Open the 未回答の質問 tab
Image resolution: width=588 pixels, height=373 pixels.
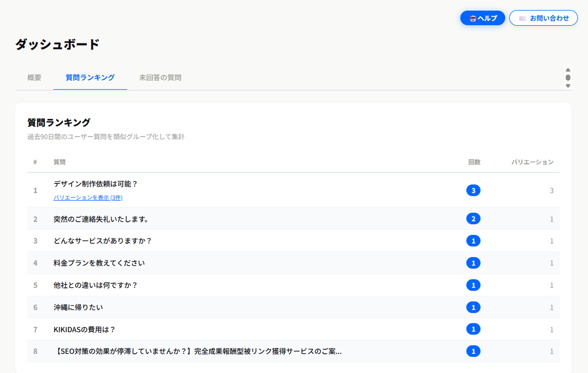(161, 78)
